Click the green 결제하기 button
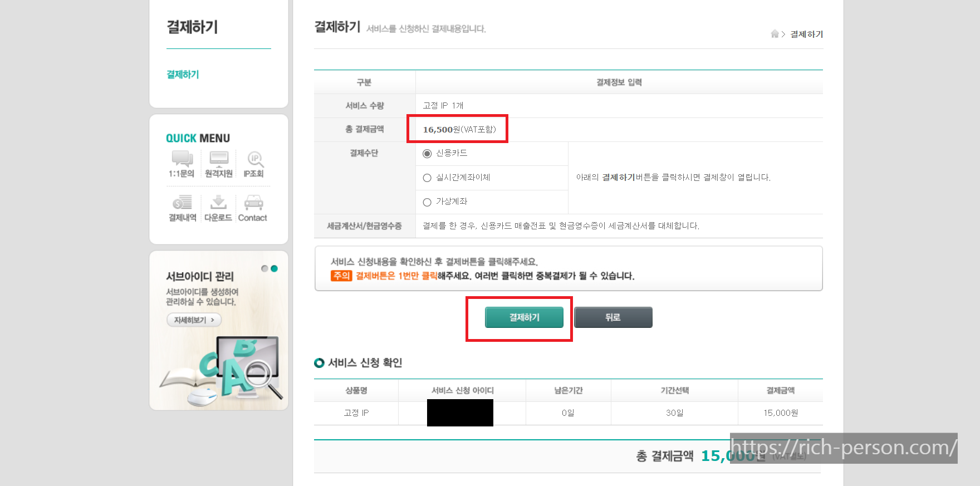Screen dimensions: 980x486 pyautogui.click(x=524, y=317)
